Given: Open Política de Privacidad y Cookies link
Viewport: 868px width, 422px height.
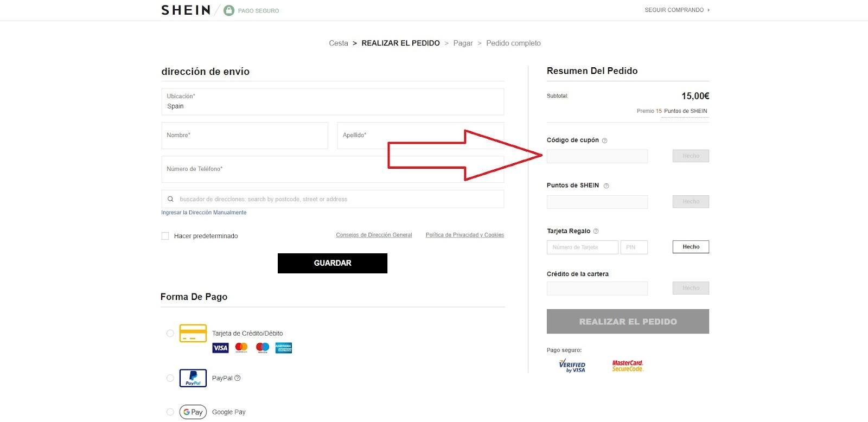Looking at the screenshot, I should pyautogui.click(x=465, y=235).
